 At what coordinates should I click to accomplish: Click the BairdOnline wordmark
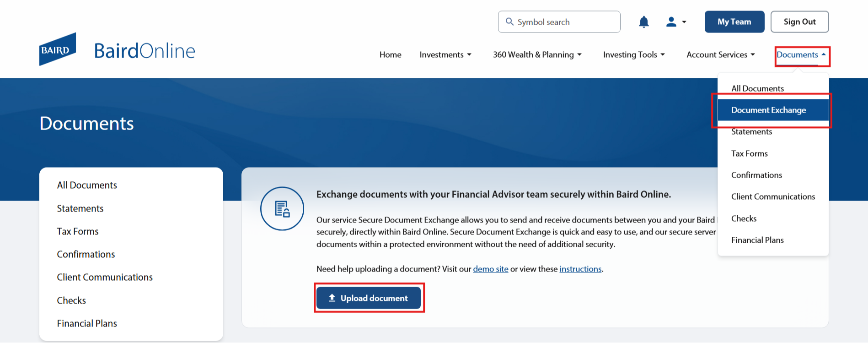click(145, 51)
